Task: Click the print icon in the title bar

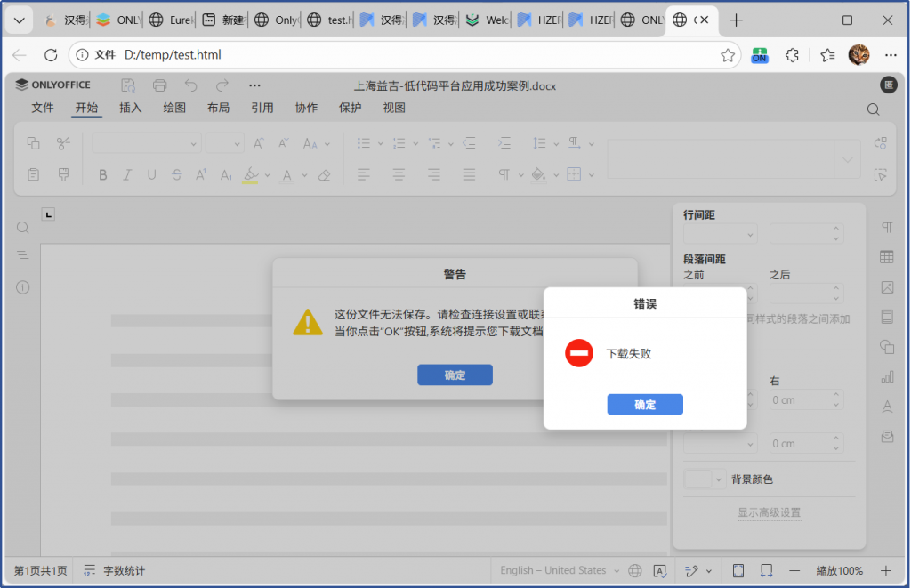Action: tap(160, 85)
